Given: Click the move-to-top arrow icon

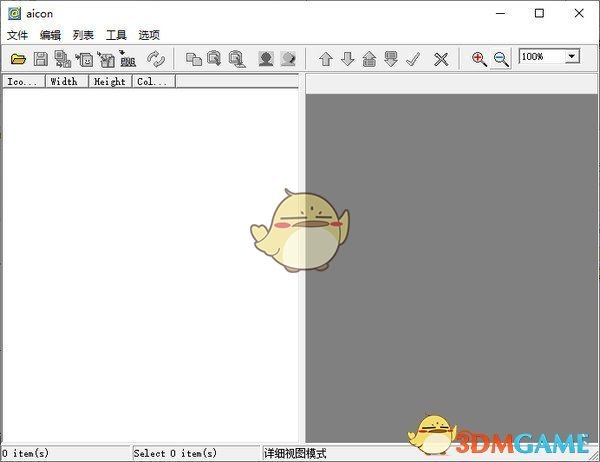Looking at the screenshot, I should click(369, 59).
